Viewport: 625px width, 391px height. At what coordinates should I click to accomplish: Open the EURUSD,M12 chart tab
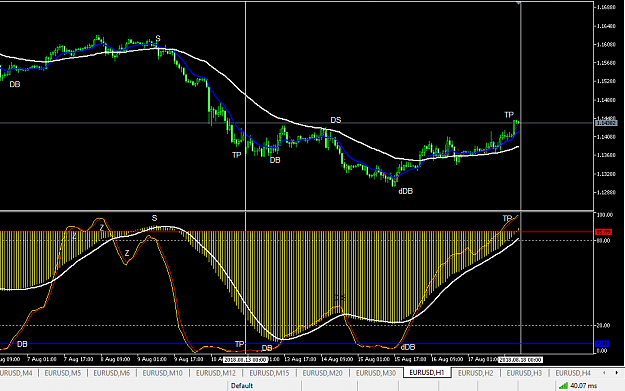(x=216, y=373)
